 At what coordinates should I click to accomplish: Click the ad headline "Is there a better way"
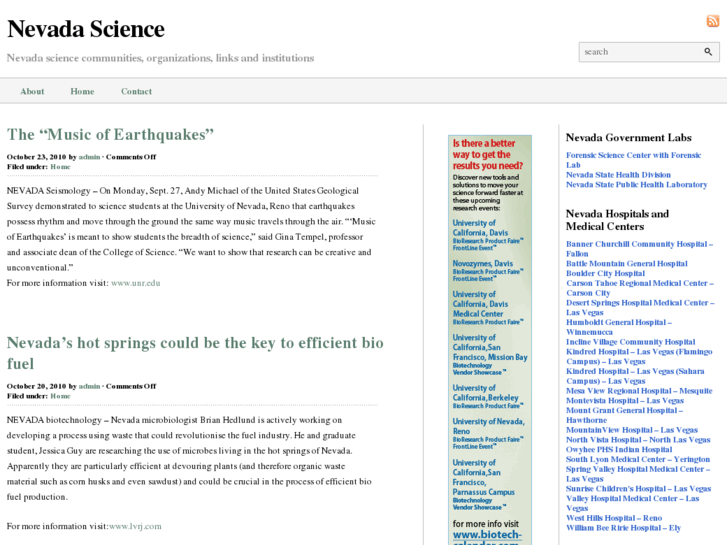coord(488,154)
